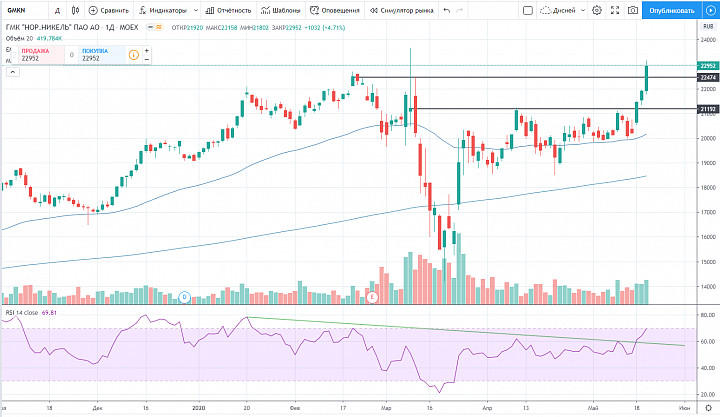Image resolution: width=720 pixels, height=417 pixels.
Task: Click the cloud save icon by Дисней
Action: point(546,10)
